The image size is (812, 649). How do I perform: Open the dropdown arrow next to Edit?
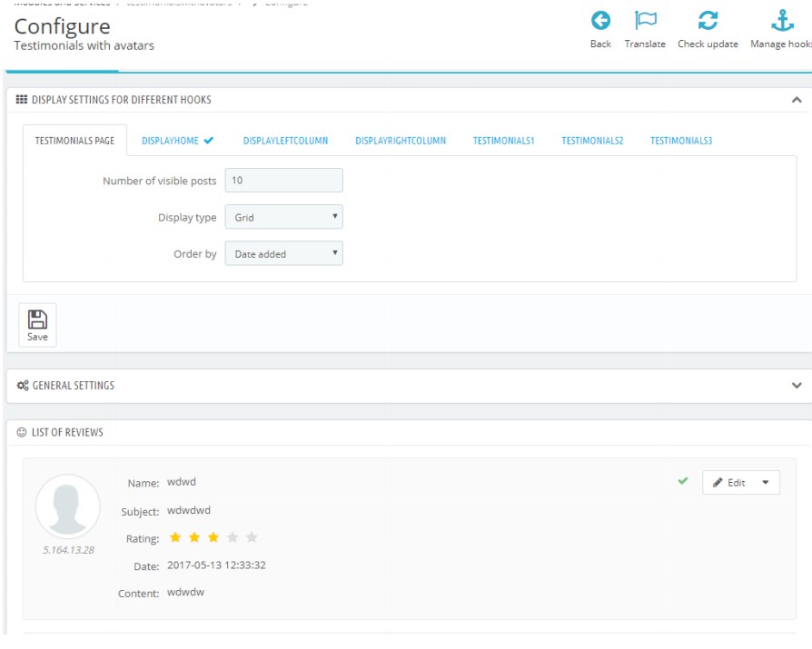click(x=766, y=482)
